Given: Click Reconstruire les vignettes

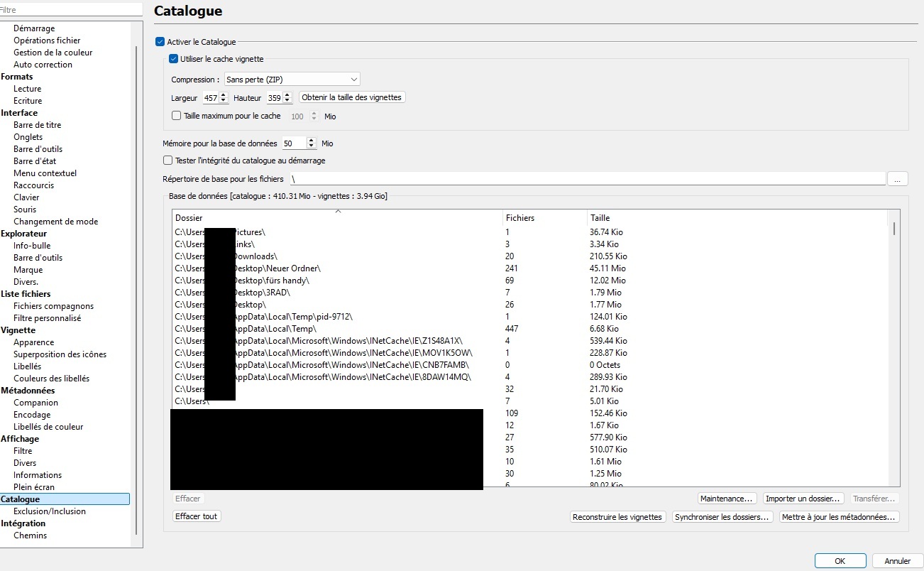Looking at the screenshot, I should 617,517.
